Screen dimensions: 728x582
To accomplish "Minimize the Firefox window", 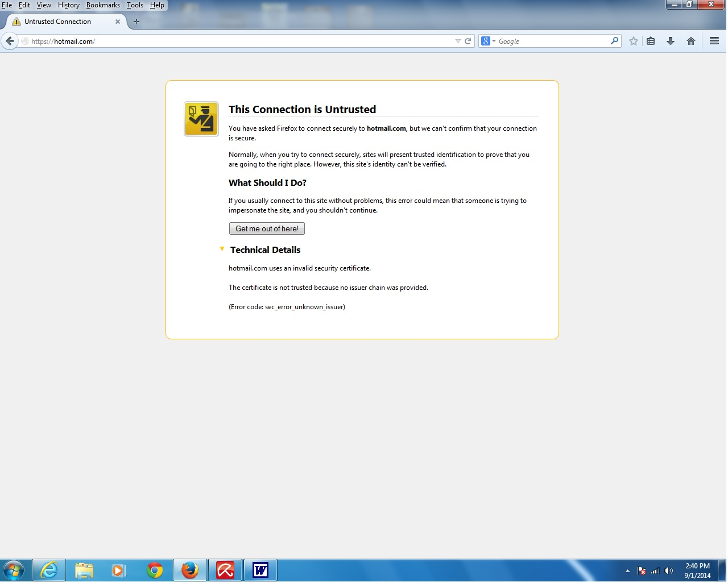I will [x=674, y=5].
